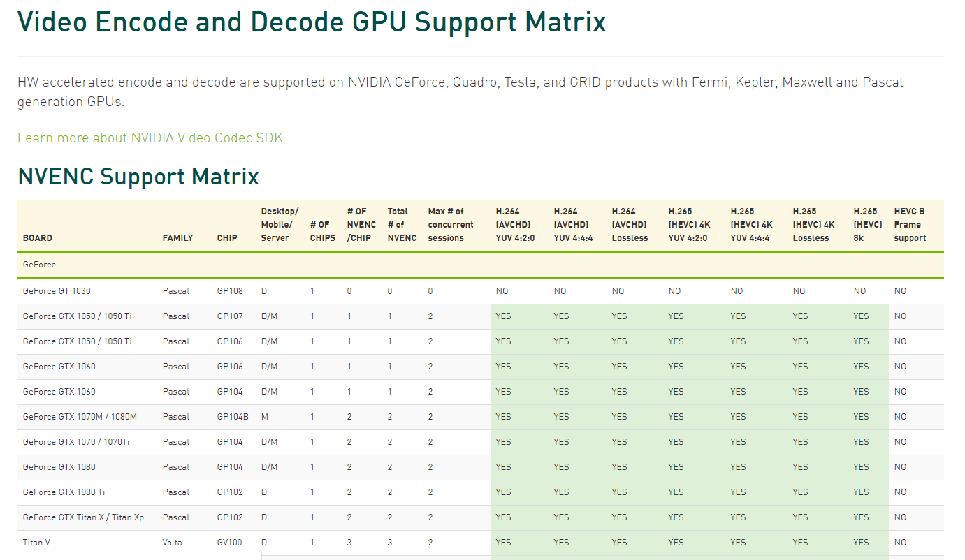
Task: Select the H.265 (HEVC) 4K YUV 4:4:4 header
Action: 751,225
